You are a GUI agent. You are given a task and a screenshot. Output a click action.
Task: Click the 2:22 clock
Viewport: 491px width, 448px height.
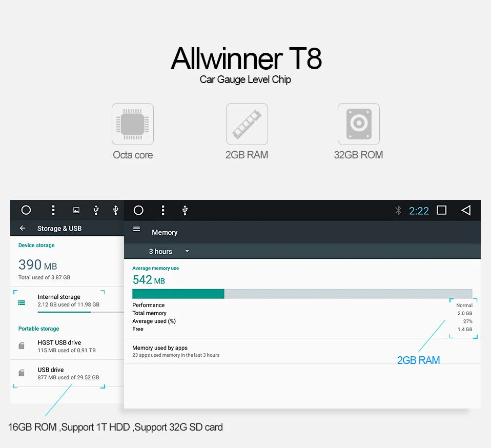tap(419, 211)
